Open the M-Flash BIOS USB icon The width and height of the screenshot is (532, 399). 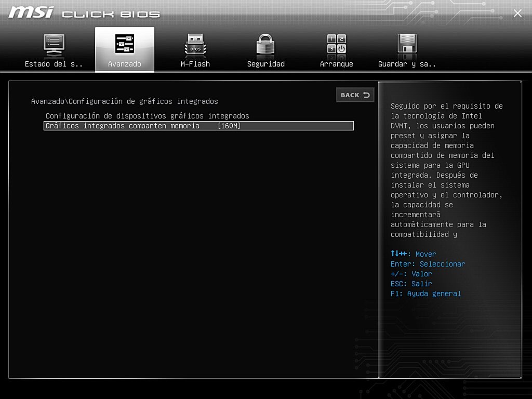tap(195, 45)
